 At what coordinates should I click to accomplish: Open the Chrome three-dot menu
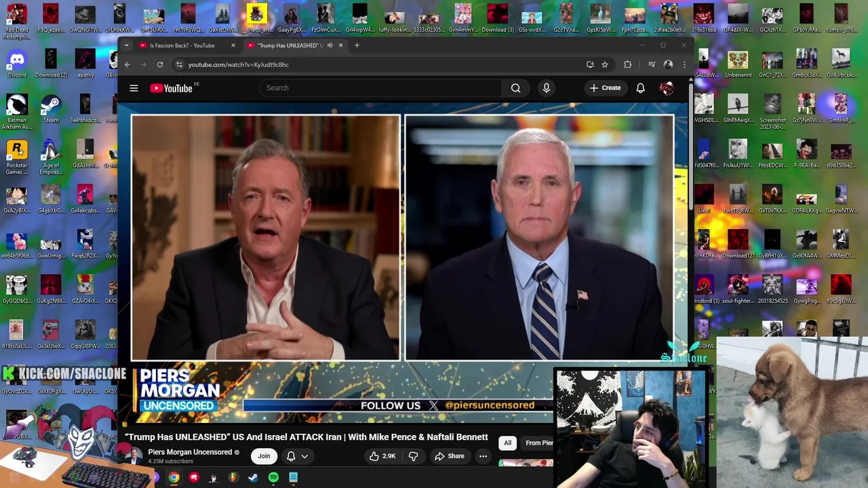coord(684,64)
